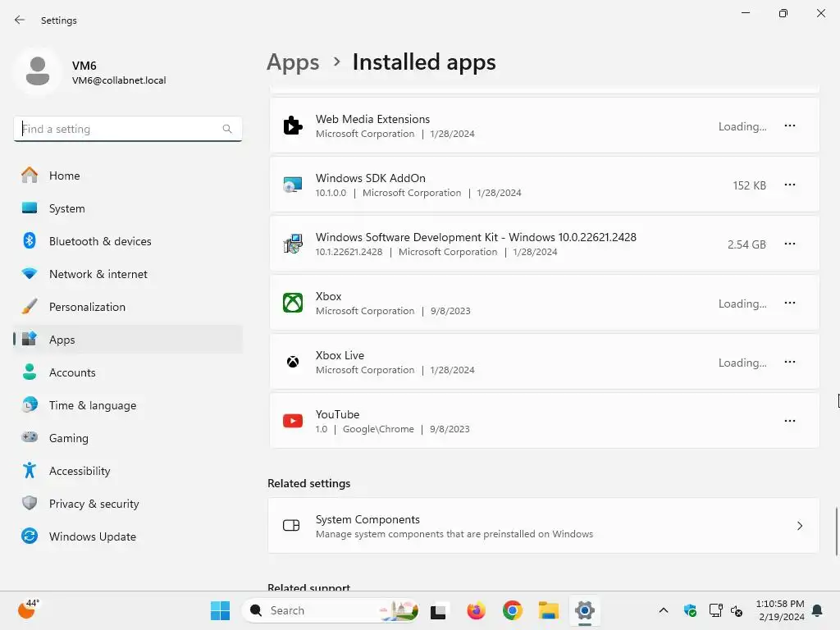Open the notification bell
The height and width of the screenshot is (630, 840).
[818, 610]
